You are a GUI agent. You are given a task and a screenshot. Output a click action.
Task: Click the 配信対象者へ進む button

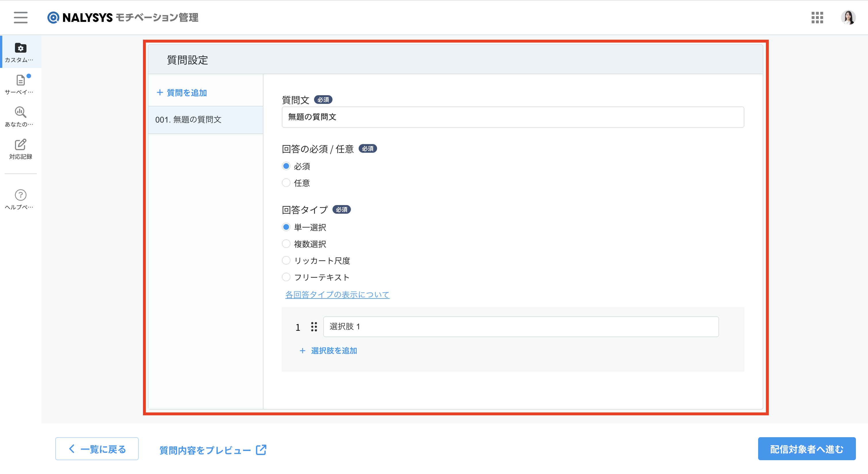806,449
